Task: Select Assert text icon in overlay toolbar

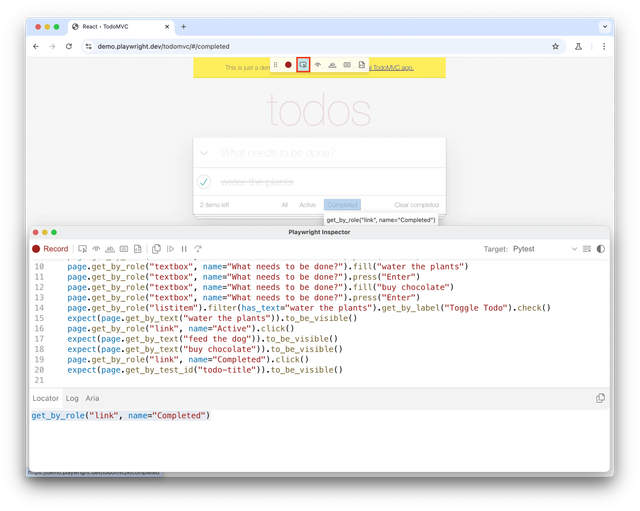Action: (x=332, y=64)
